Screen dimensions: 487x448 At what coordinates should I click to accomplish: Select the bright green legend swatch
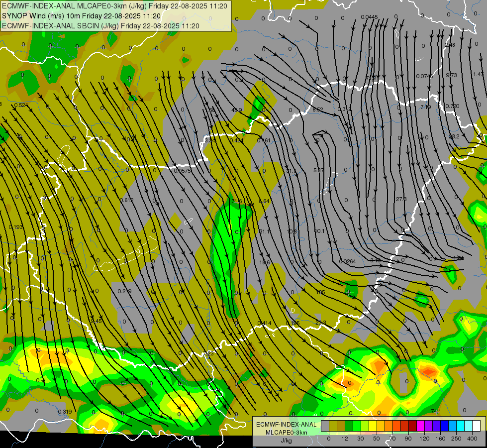[x=357, y=426]
